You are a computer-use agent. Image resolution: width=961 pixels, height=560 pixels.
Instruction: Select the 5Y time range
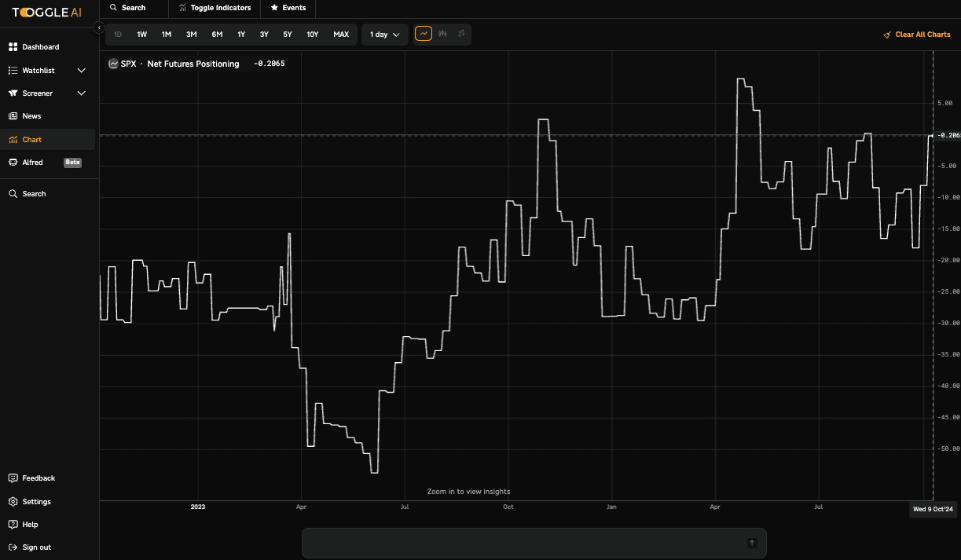[x=288, y=35]
